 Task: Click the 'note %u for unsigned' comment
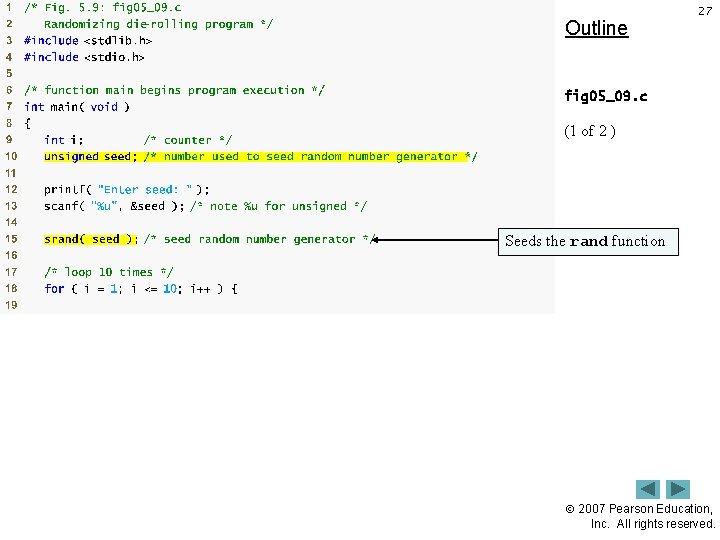(x=278, y=206)
